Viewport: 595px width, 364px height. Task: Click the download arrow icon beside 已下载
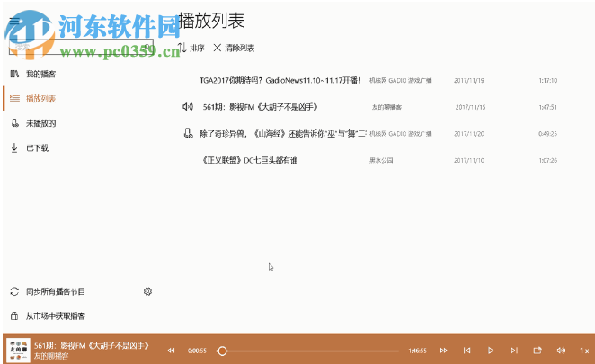[14, 147]
